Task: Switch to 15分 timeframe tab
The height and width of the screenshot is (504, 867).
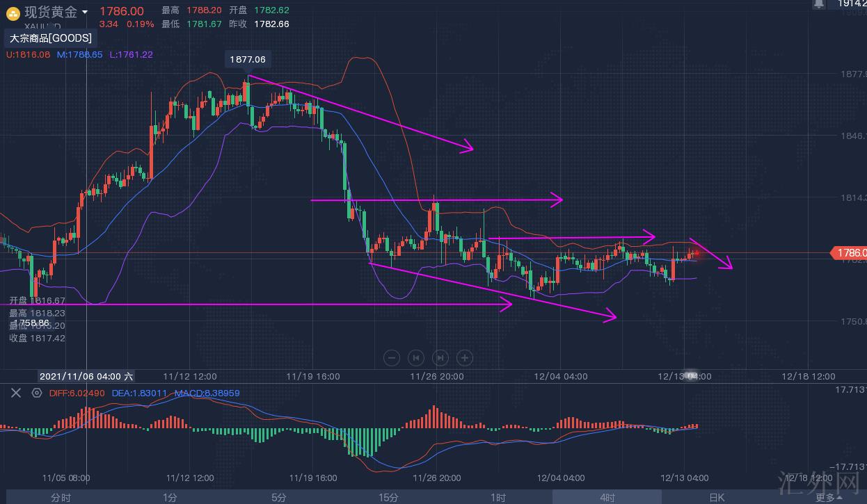Action: pos(388,497)
